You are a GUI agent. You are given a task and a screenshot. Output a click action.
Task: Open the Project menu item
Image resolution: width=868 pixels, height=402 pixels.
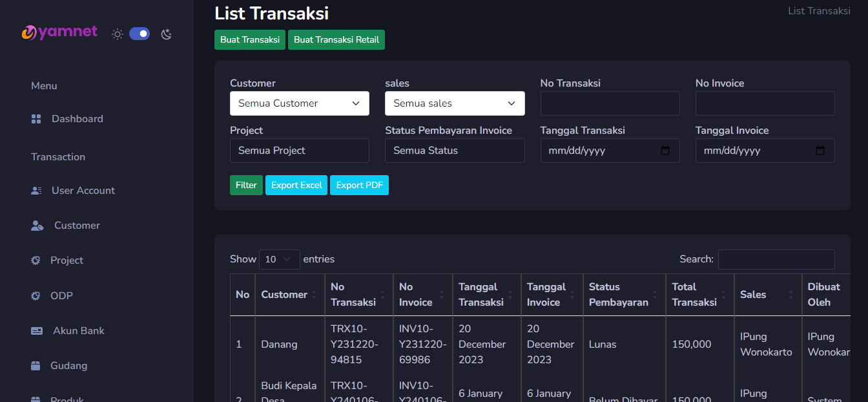67,260
